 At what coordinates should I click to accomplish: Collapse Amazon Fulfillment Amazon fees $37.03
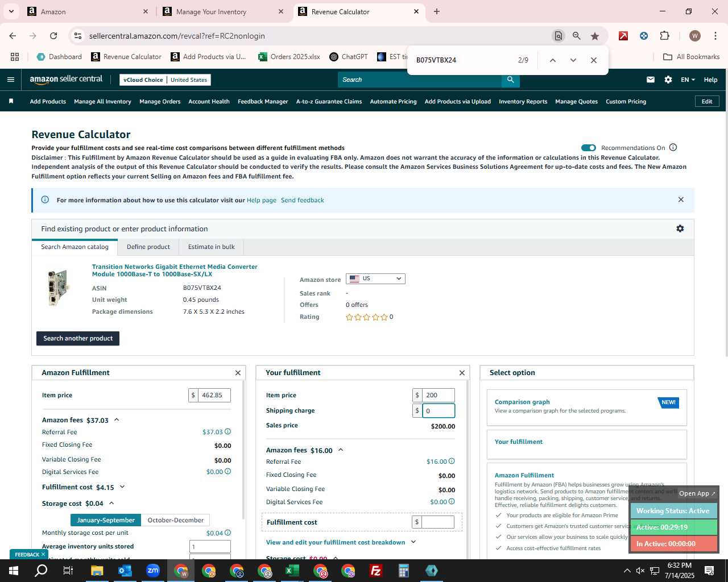click(117, 420)
